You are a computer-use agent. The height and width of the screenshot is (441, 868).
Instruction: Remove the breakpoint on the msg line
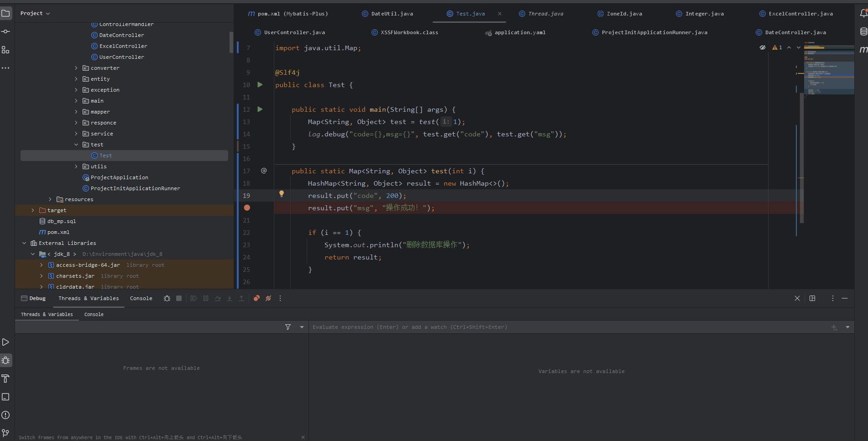pyautogui.click(x=247, y=208)
